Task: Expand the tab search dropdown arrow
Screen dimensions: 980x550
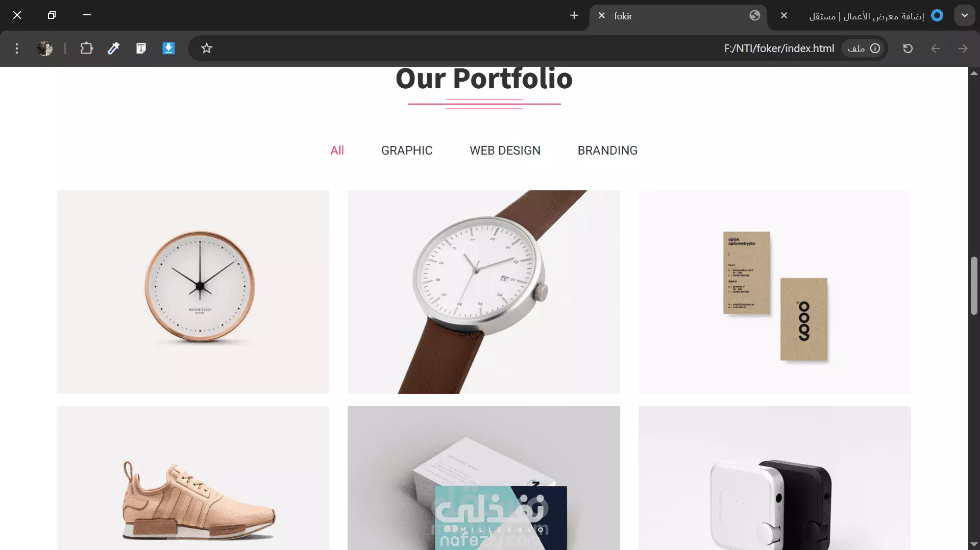Action: (x=964, y=15)
